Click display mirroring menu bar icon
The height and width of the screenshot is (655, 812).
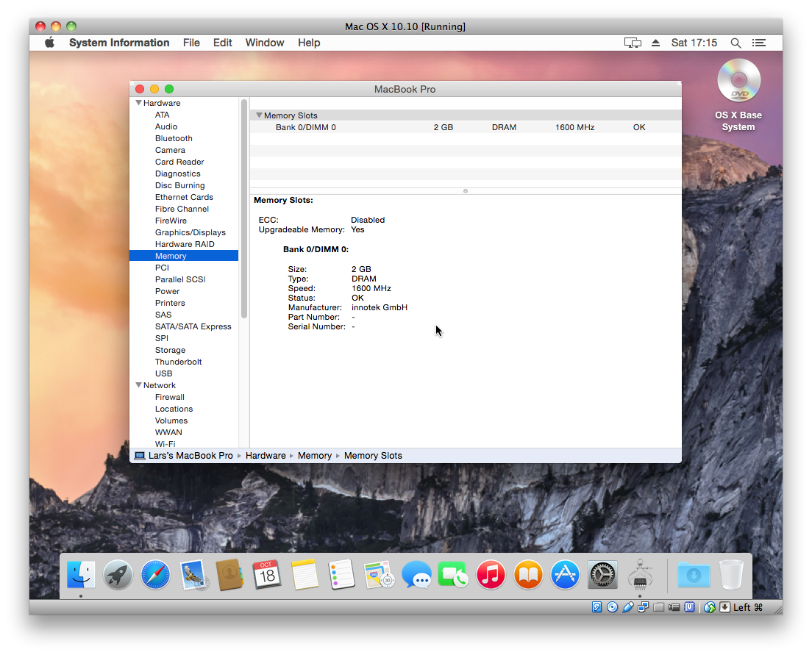(633, 43)
